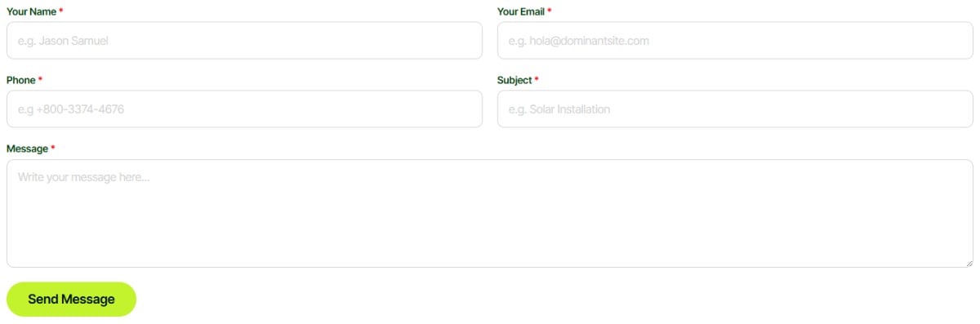Click the red asterisk beside Phone
Screen dimensions: 980x324
pos(41,79)
